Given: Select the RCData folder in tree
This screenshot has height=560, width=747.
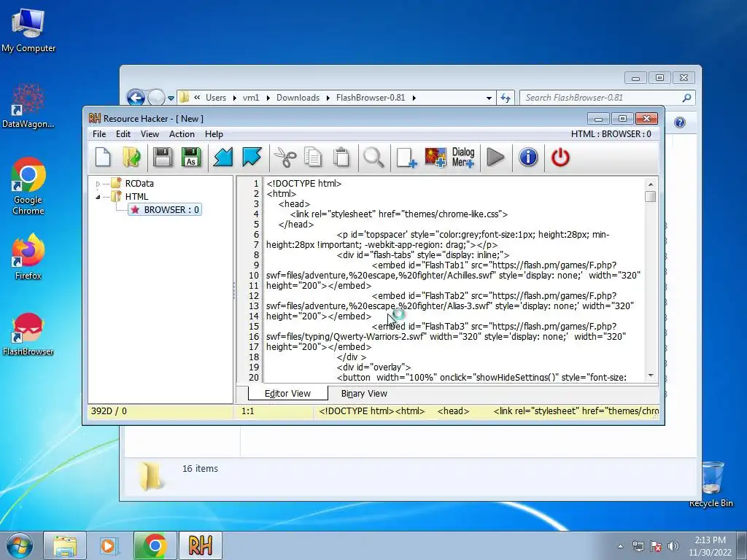Looking at the screenshot, I should [x=139, y=183].
